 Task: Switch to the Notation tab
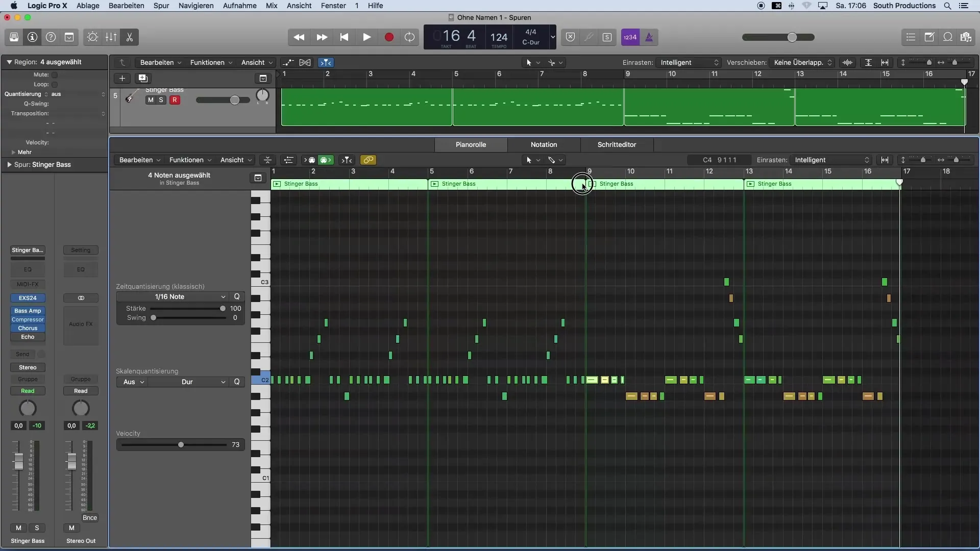(544, 145)
